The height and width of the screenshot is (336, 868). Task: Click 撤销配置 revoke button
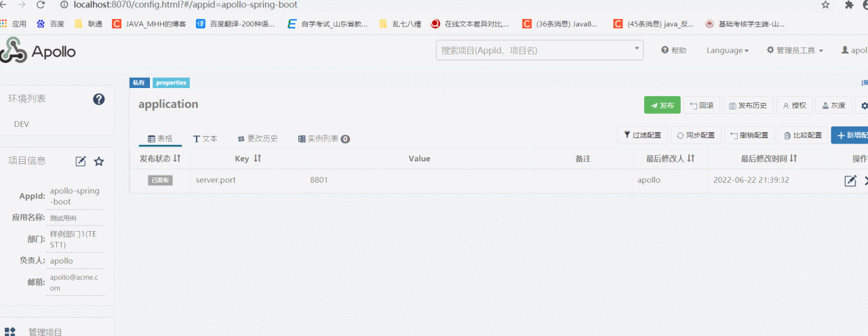(749, 135)
